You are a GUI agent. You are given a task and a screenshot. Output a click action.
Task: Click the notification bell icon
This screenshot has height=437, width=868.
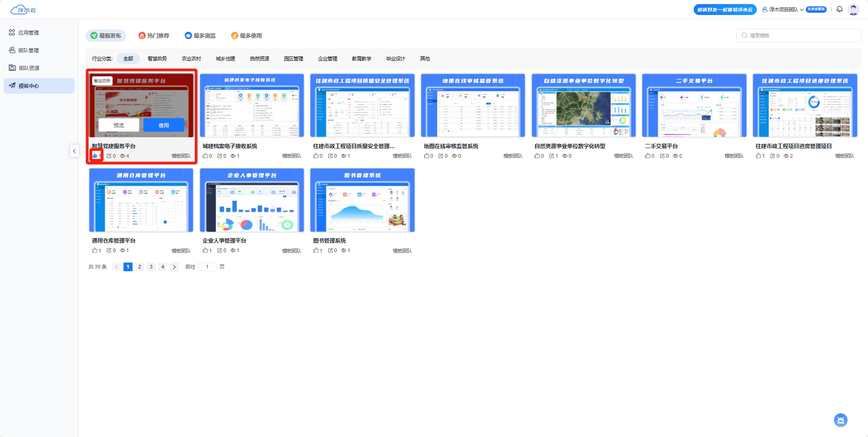click(x=839, y=10)
